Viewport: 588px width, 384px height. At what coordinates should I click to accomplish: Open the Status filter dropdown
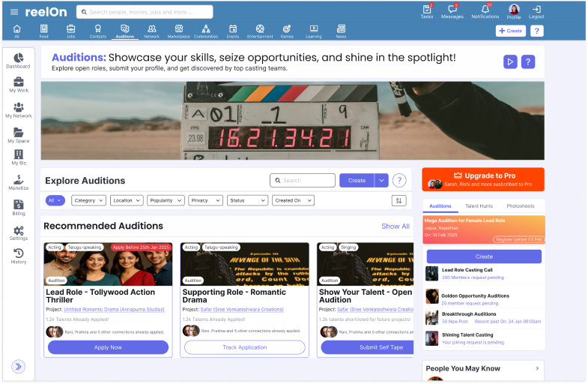click(247, 200)
